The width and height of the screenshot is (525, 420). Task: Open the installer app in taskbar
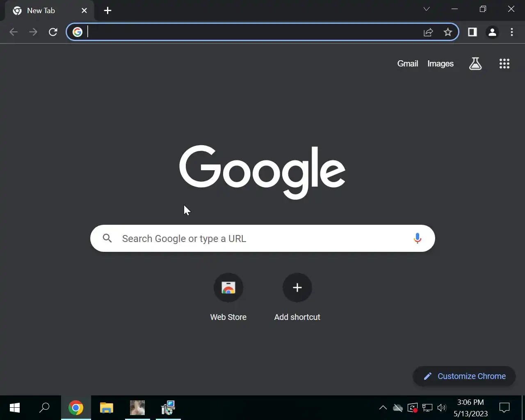tap(168, 408)
